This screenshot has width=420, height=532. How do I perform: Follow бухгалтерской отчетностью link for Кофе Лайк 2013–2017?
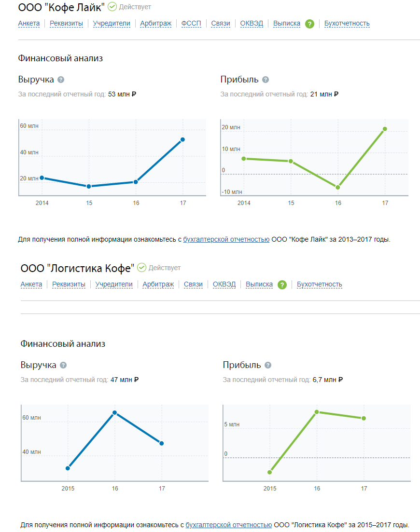226,239
